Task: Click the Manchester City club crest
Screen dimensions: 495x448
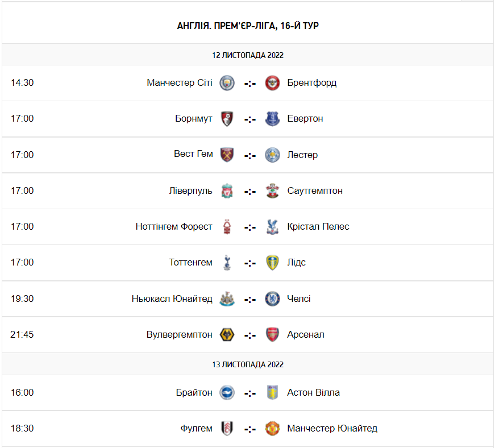Action: click(227, 83)
